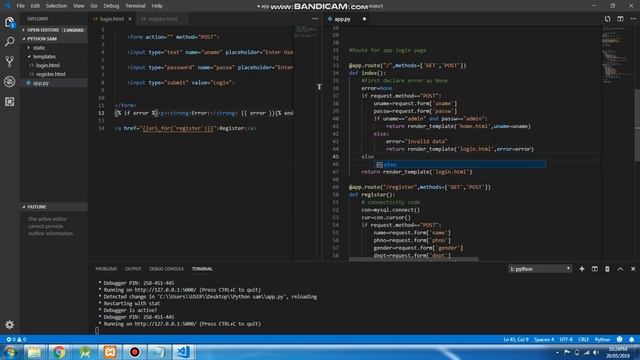
Task: Switch to the Problems panel tab
Action: click(106, 269)
